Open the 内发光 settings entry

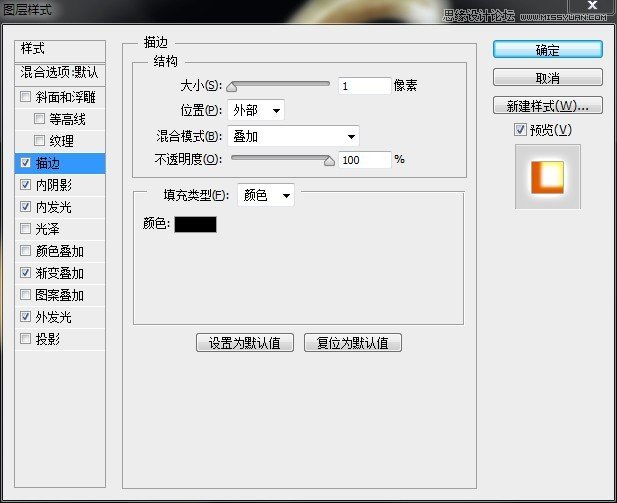54,207
